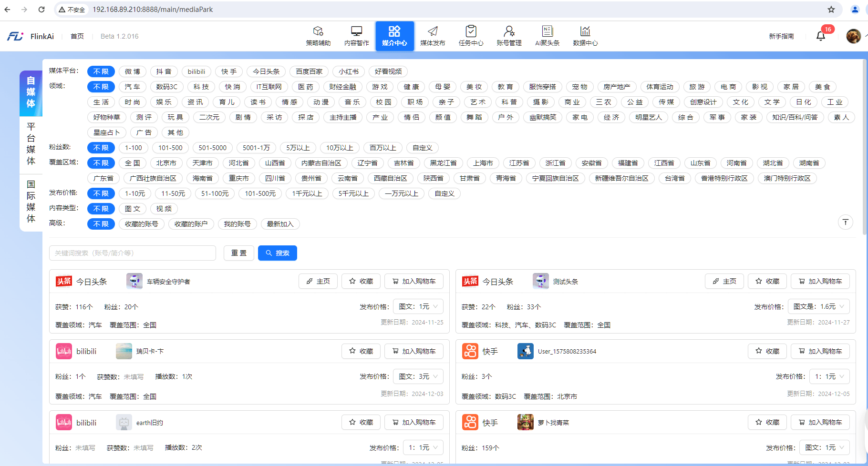The height and width of the screenshot is (466, 868).
Task: Select the 星座占卜 field tag
Action: click(107, 132)
